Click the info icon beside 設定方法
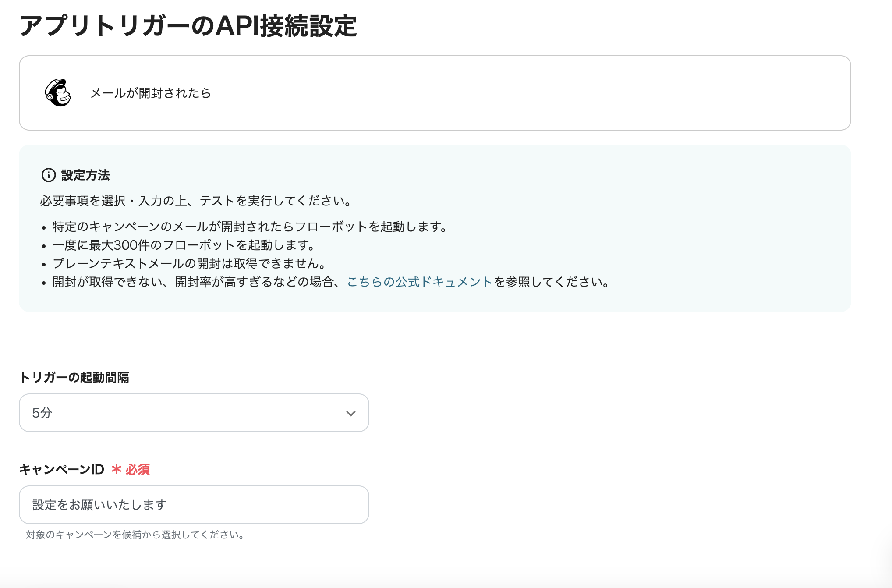This screenshot has height=588, width=892. (48, 175)
